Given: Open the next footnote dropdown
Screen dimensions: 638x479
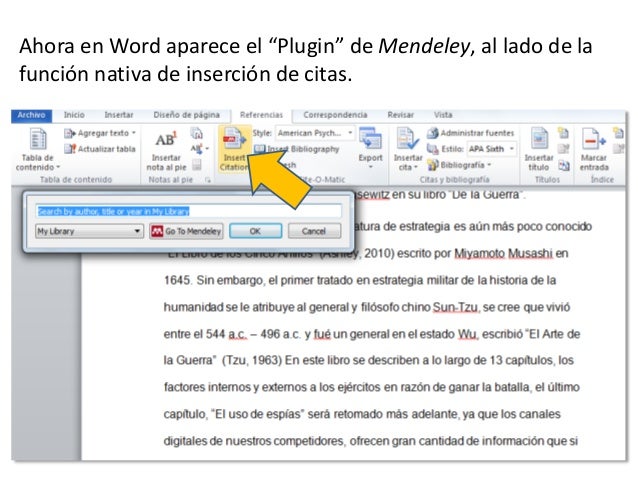Looking at the screenshot, I should (199, 149).
